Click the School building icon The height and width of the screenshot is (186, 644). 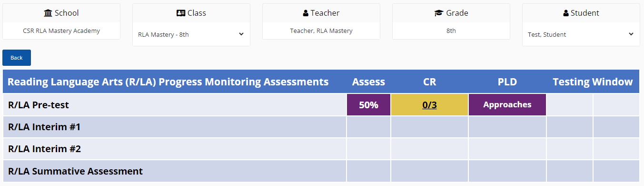[48, 13]
